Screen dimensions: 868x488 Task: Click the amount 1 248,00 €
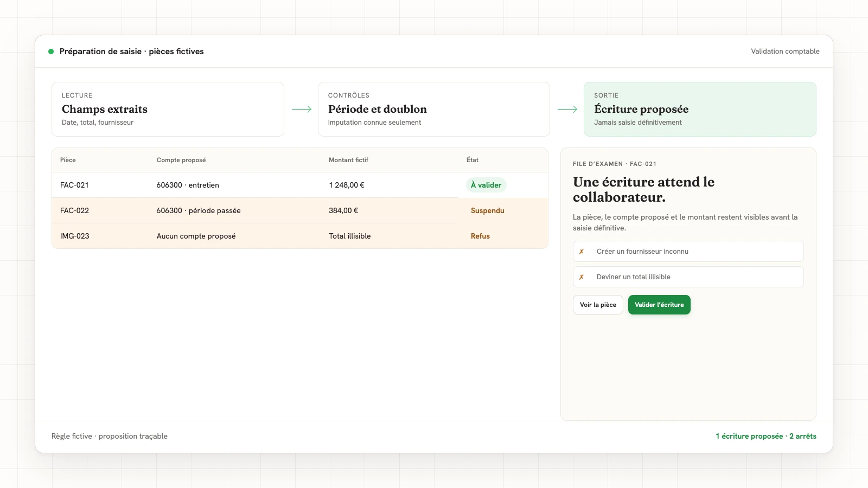[x=347, y=185]
